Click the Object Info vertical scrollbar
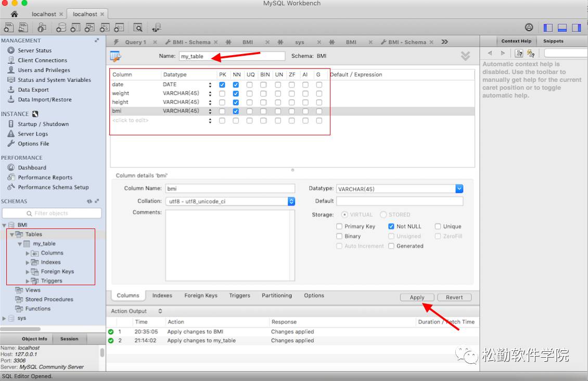Image resolution: width=588 pixels, height=381 pixels. [x=102, y=352]
